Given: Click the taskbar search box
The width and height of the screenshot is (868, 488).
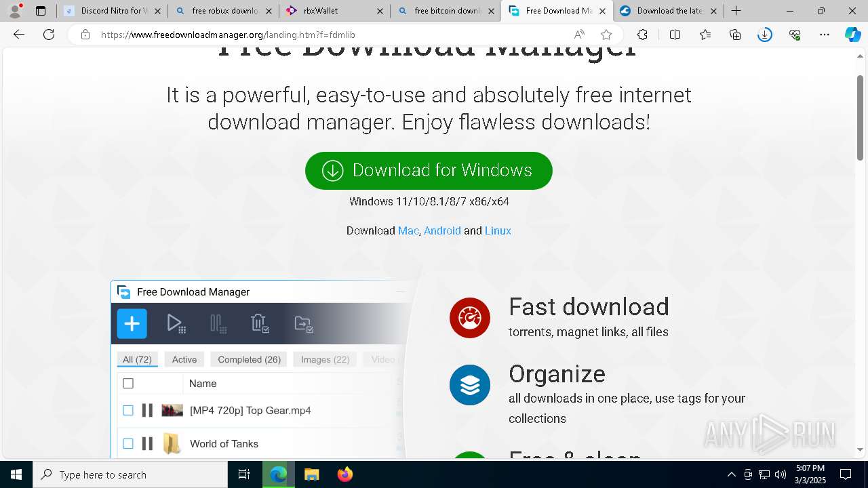Looking at the screenshot, I should pos(130,474).
